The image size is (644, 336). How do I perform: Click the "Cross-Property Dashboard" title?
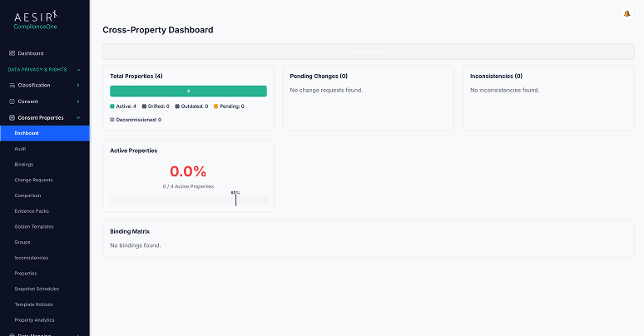click(x=158, y=30)
